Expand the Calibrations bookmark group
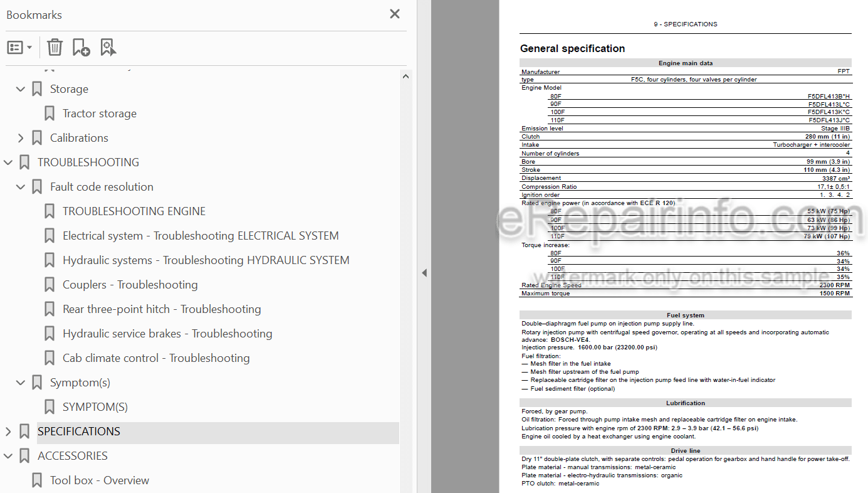The width and height of the screenshot is (868, 493). coord(21,138)
